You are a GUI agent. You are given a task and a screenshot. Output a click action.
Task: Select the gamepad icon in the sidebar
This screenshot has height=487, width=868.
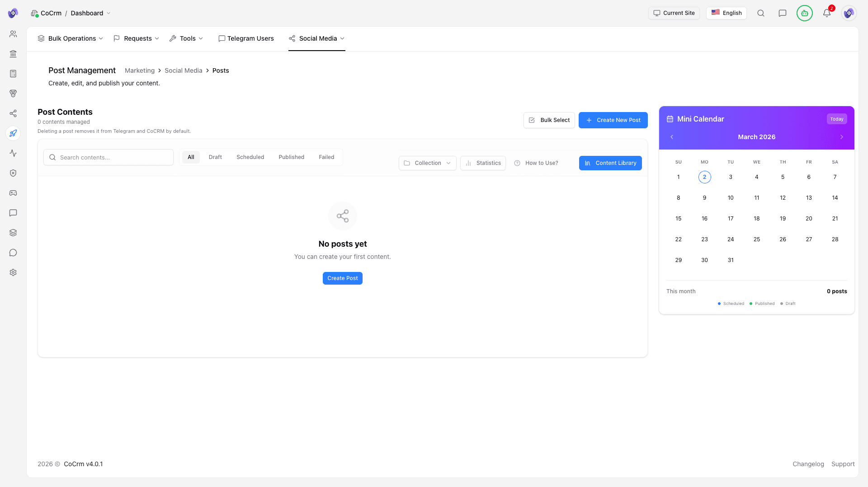tap(13, 193)
